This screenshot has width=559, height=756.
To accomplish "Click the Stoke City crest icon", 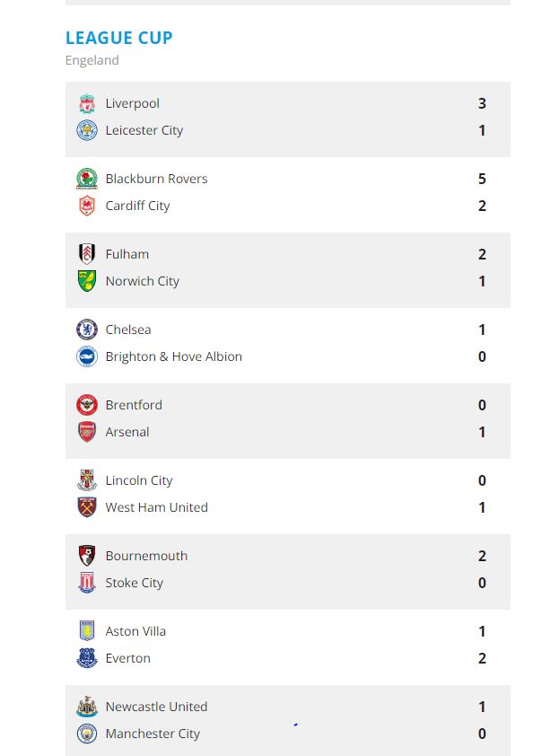I will click(86, 583).
